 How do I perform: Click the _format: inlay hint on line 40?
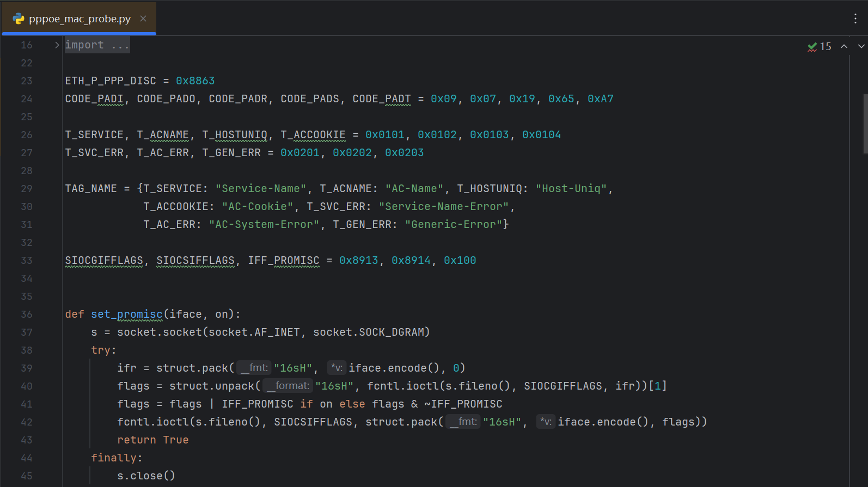click(x=288, y=386)
